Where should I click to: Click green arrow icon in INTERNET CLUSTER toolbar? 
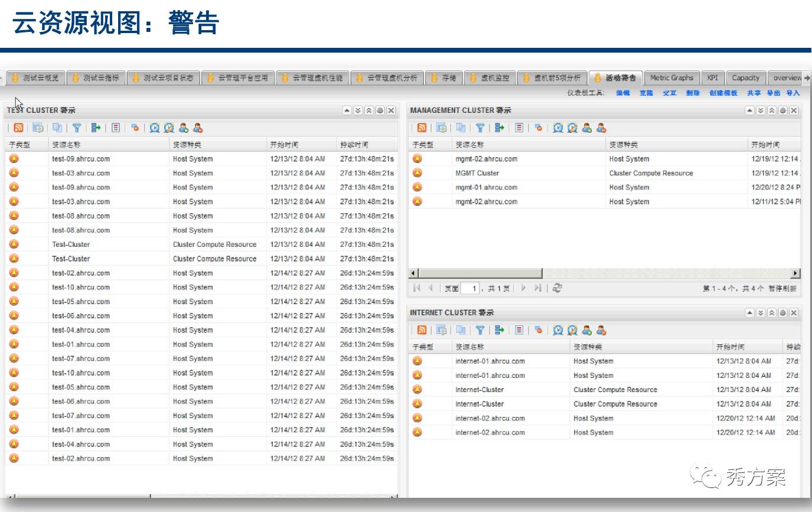tap(500, 330)
